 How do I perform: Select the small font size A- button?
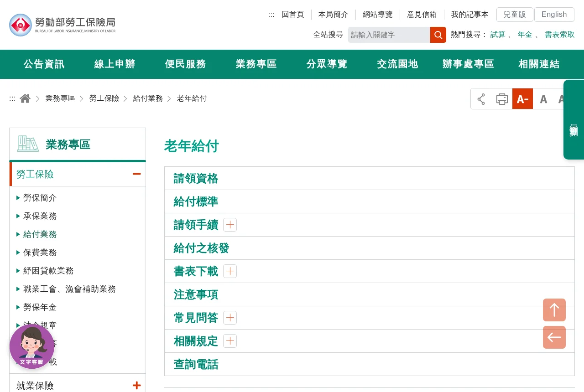tap(522, 99)
